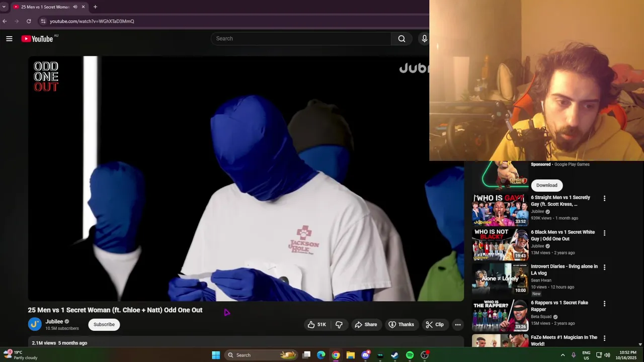This screenshot has height=362, width=644.
Task: Open 'Introvert Diaries - living alone in LA vlog' title
Action: pos(564,270)
